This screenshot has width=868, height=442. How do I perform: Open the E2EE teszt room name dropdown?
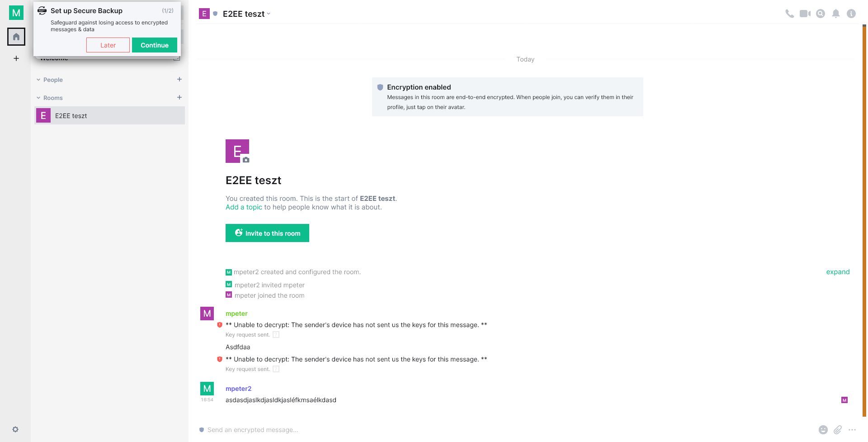(x=269, y=14)
